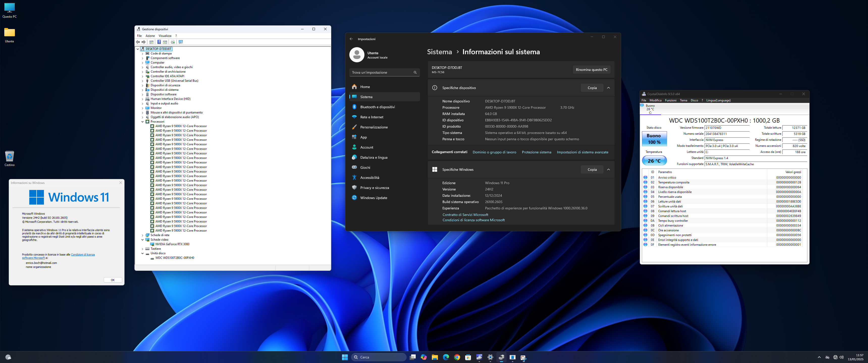Image resolution: width=868 pixels, height=363 pixels.
Task: Collapse the Processori node
Action: pos(143,122)
